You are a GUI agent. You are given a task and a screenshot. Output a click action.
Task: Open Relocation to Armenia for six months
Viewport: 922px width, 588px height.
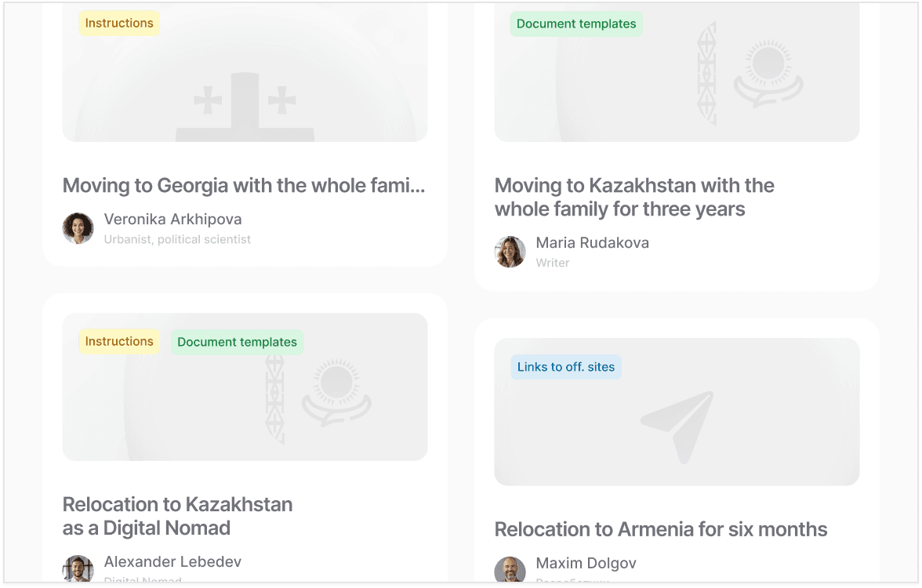point(661,529)
